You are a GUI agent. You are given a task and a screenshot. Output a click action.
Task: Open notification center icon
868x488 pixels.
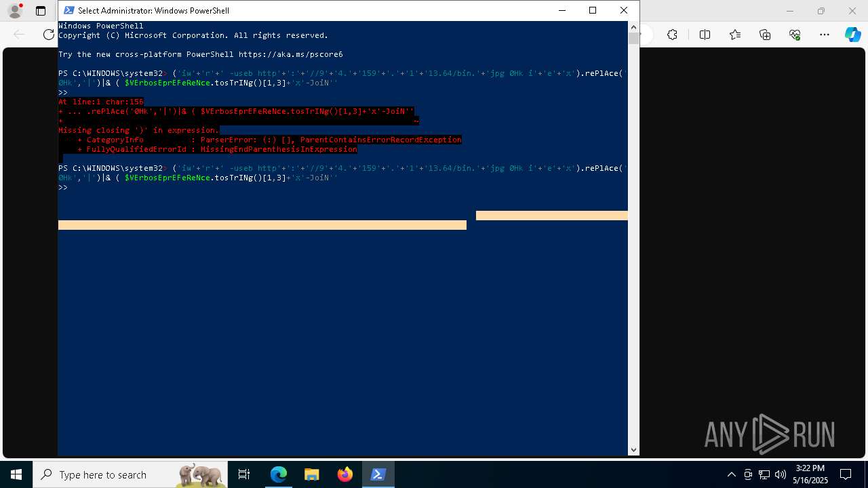[846, 474]
